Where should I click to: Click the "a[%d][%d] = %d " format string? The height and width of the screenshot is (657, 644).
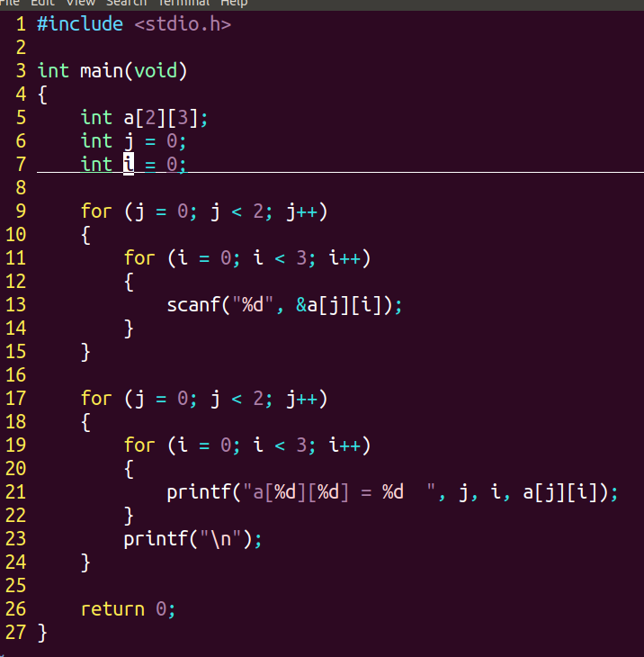tap(339, 492)
